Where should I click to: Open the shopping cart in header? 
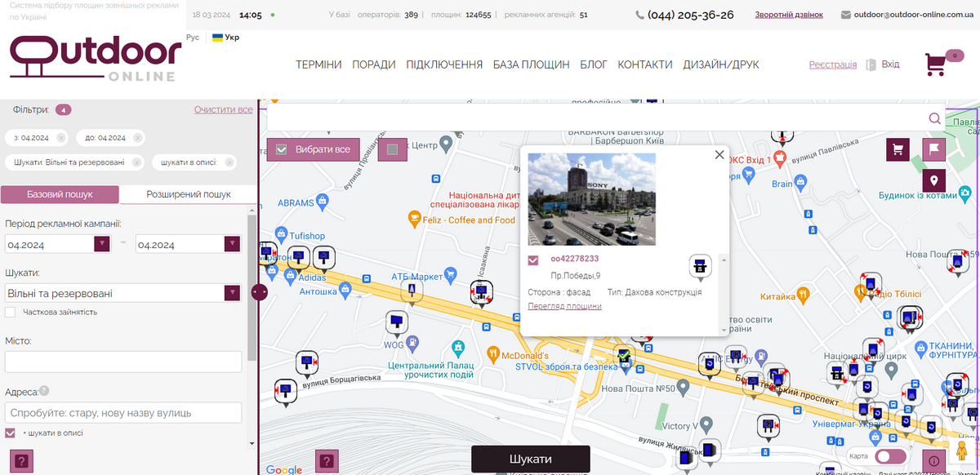click(x=936, y=64)
